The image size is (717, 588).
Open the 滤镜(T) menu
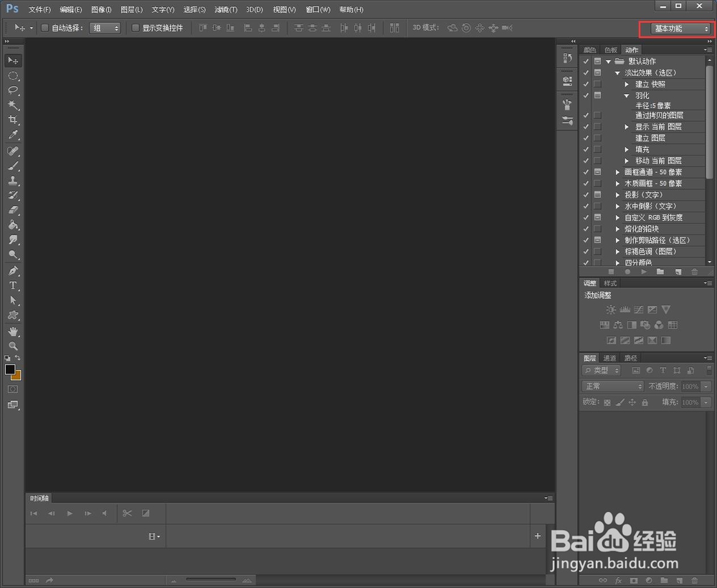point(226,9)
